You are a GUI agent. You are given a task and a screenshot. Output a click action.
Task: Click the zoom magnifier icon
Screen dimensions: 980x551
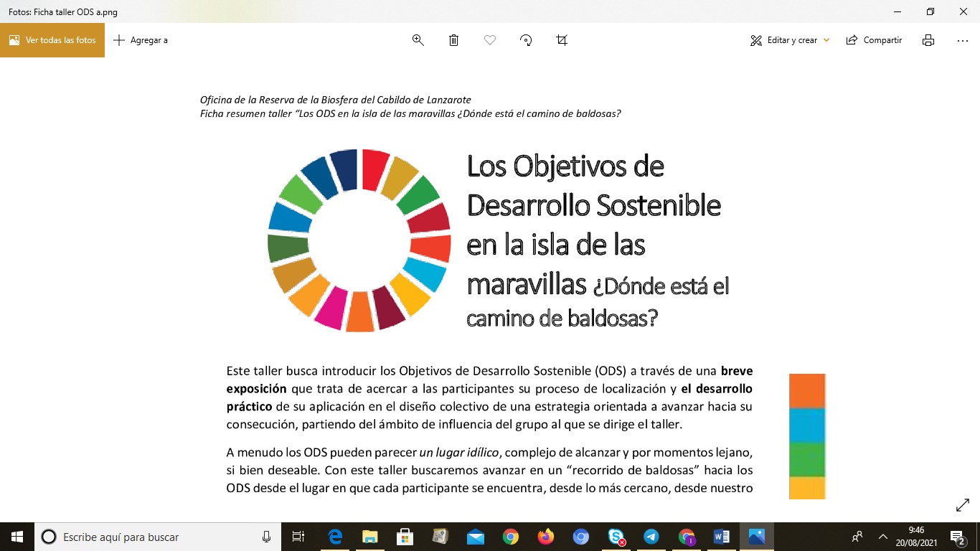[418, 40]
